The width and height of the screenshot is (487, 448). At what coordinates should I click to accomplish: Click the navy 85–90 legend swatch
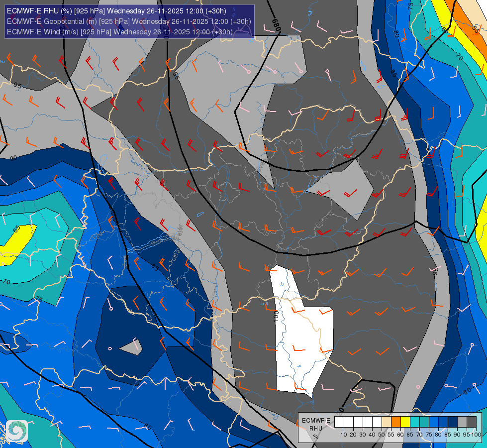click(x=453, y=422)
